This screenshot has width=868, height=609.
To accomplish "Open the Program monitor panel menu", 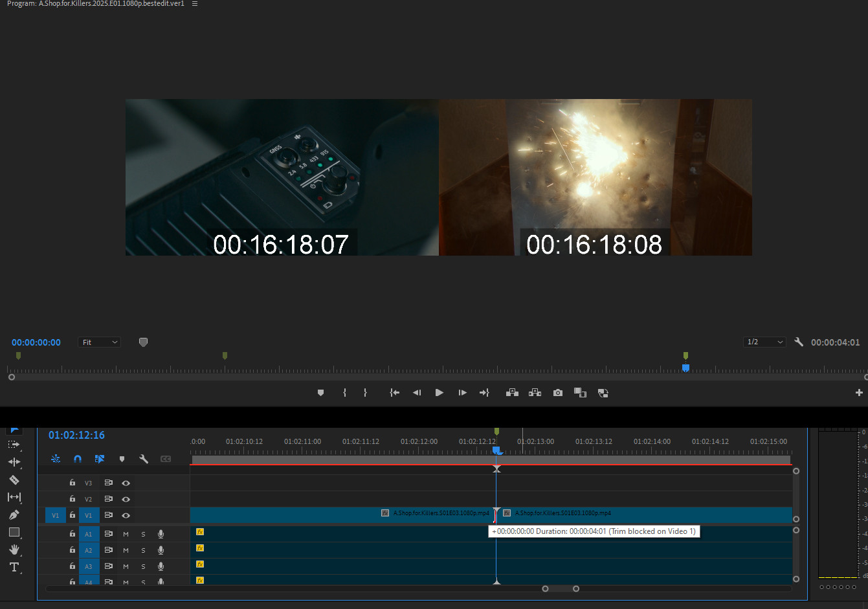I will click(x=195, y=4).
